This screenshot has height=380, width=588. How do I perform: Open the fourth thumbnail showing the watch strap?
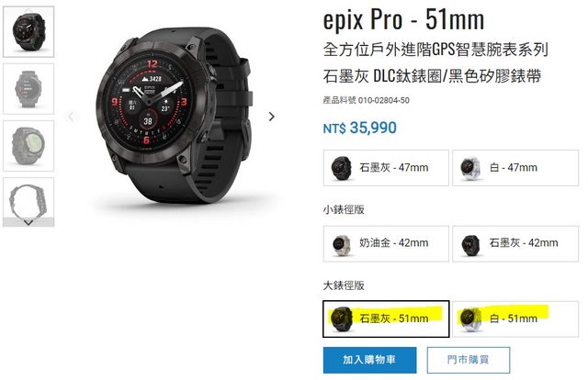(28, 198)
